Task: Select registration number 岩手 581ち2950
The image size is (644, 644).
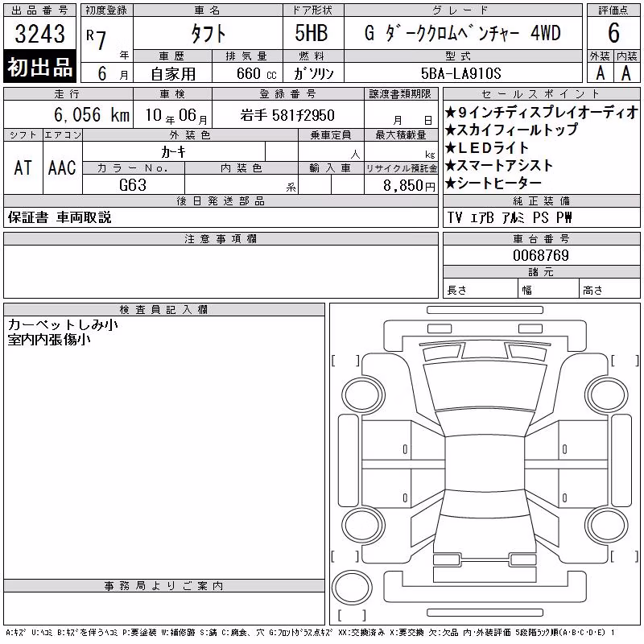Action: click(x=287, y=115)
